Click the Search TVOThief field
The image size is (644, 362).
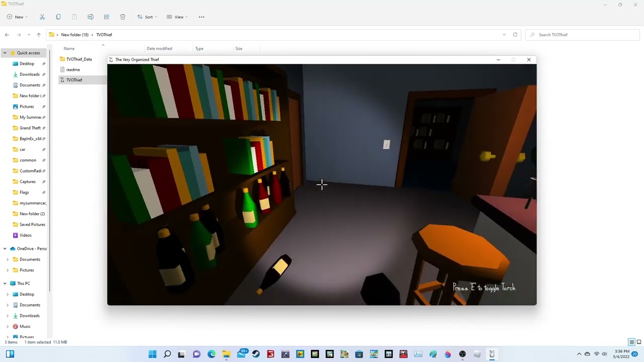pyautogui.click(x=583, y=35)
